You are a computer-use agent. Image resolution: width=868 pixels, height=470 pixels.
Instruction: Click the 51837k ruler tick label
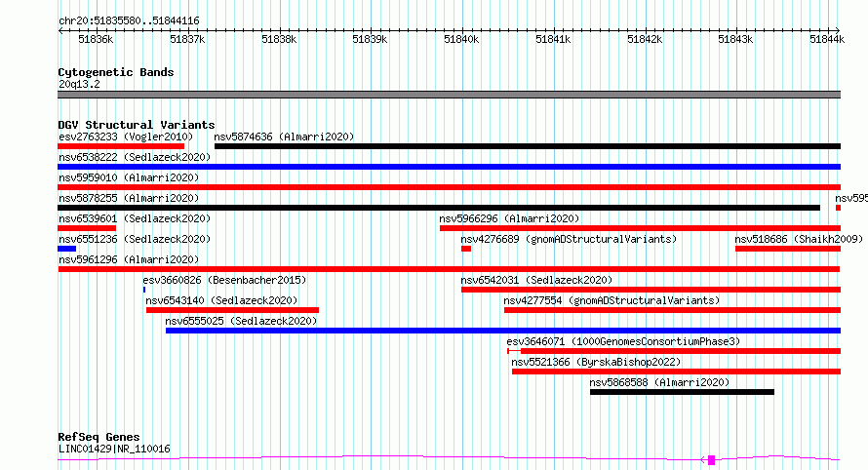coord(187,39)
